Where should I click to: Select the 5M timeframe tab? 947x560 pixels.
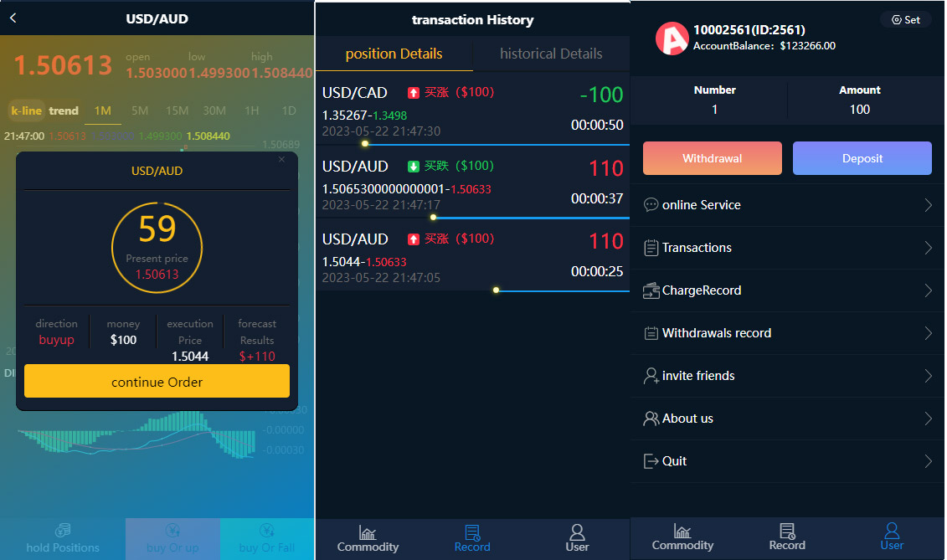[140, 110]
